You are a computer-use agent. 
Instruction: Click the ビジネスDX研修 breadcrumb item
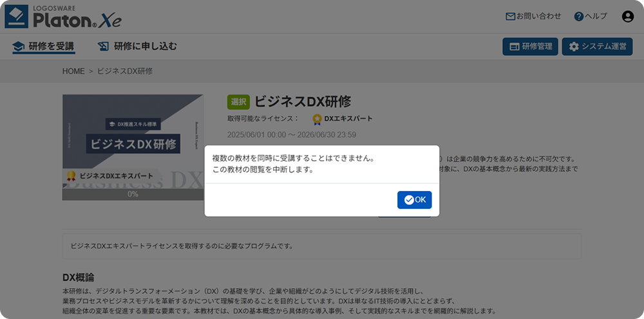[124, 71]
